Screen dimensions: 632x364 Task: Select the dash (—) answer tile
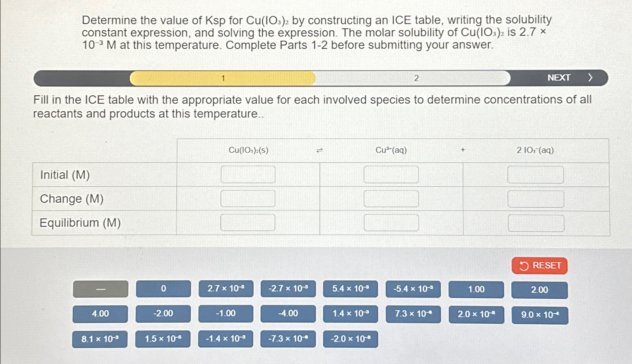[x=100, y=290]
